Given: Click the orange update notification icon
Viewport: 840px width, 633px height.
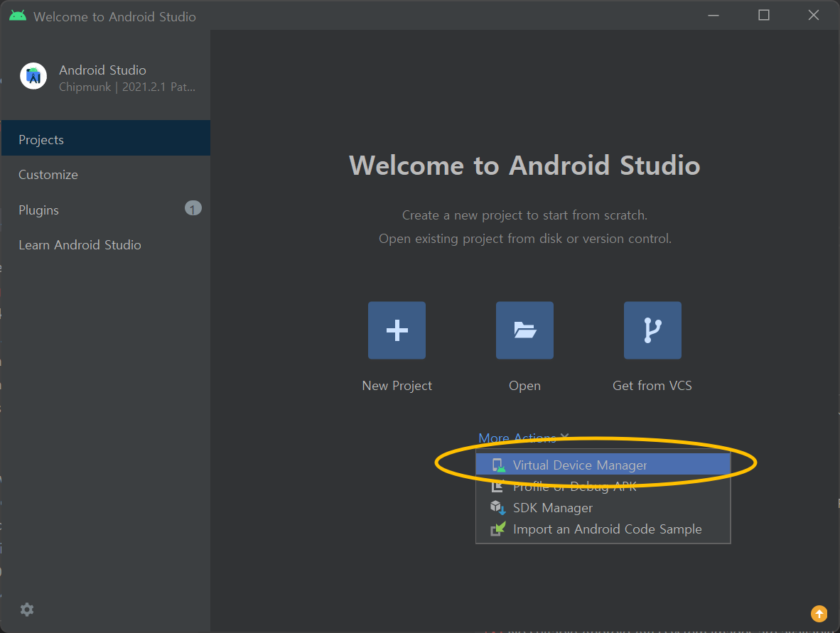Looking at the screenshot, I should [x=819, y=614].
